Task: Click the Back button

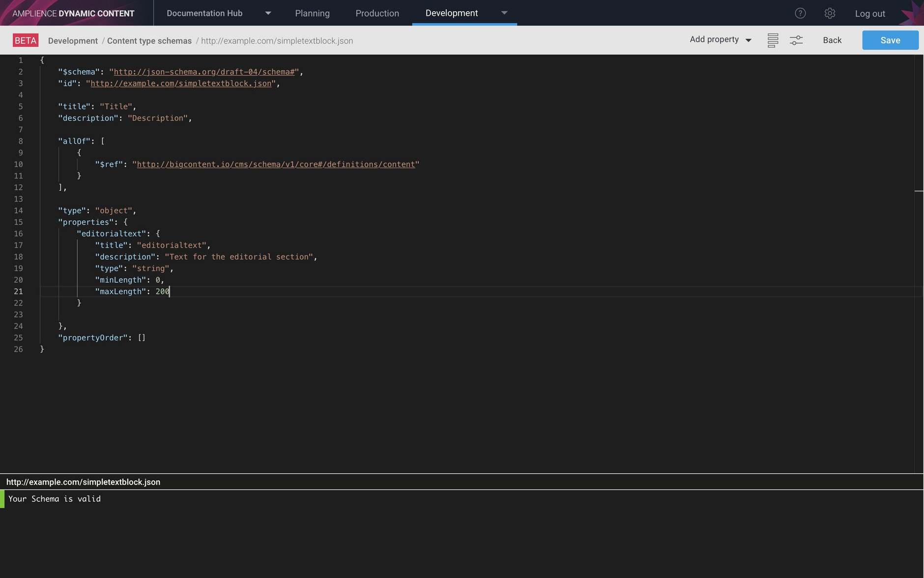Action: 832,40
